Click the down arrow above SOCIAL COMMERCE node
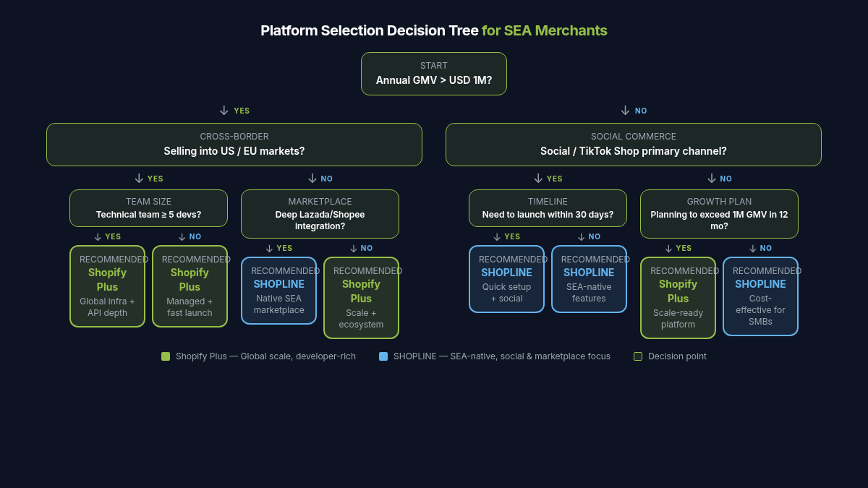868x488 pixels. (625, 110)
